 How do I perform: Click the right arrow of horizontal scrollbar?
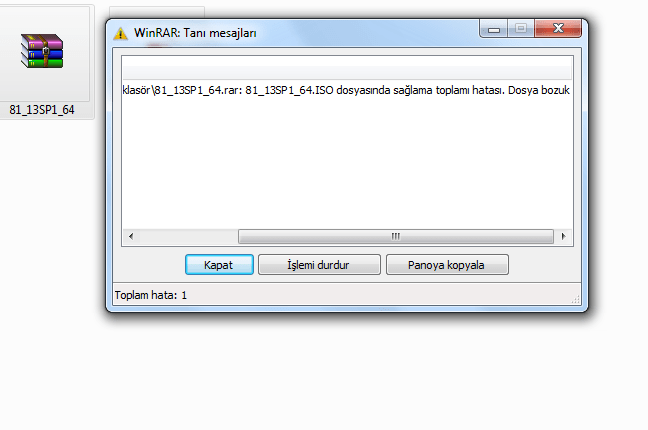[563, 236]
